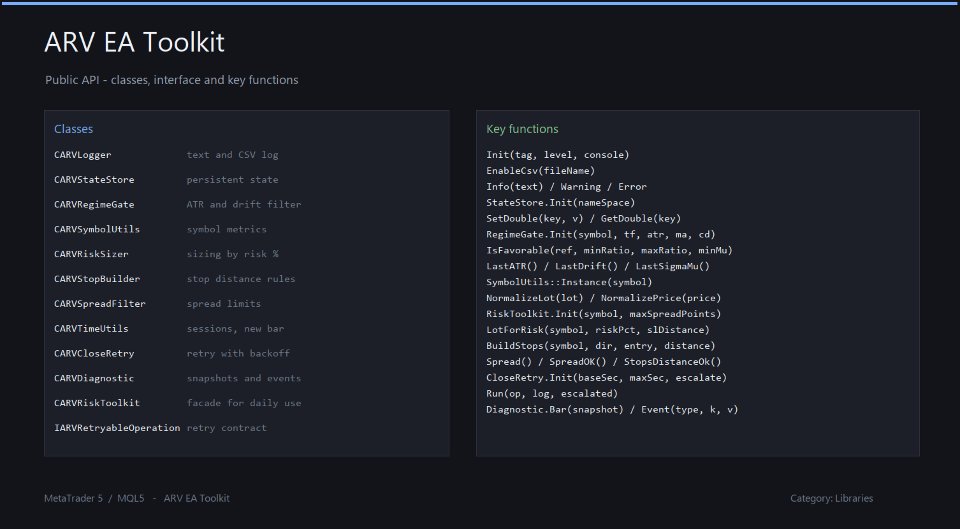Select the CARVRegimeGate class name
Screen dimensions: 960x529
[x=94, y=204]
